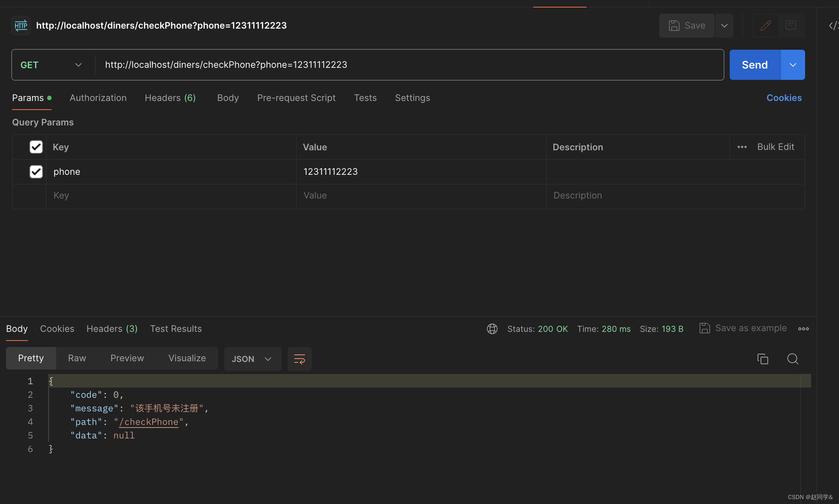Switch to the Authorization tab
Image resolution: width=839 pixels, height=504 pixels.
coord(98,98)
